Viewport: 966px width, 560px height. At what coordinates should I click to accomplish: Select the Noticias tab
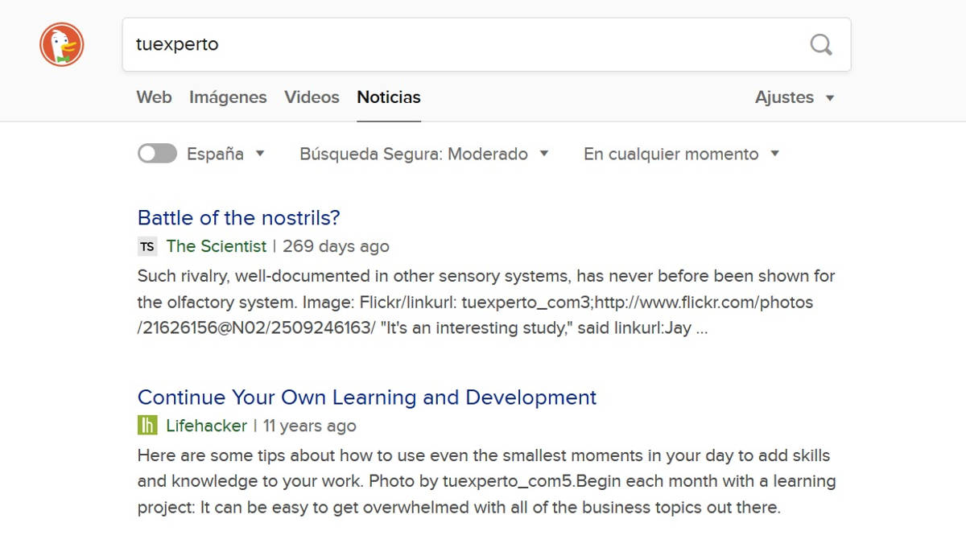[389, 97]
